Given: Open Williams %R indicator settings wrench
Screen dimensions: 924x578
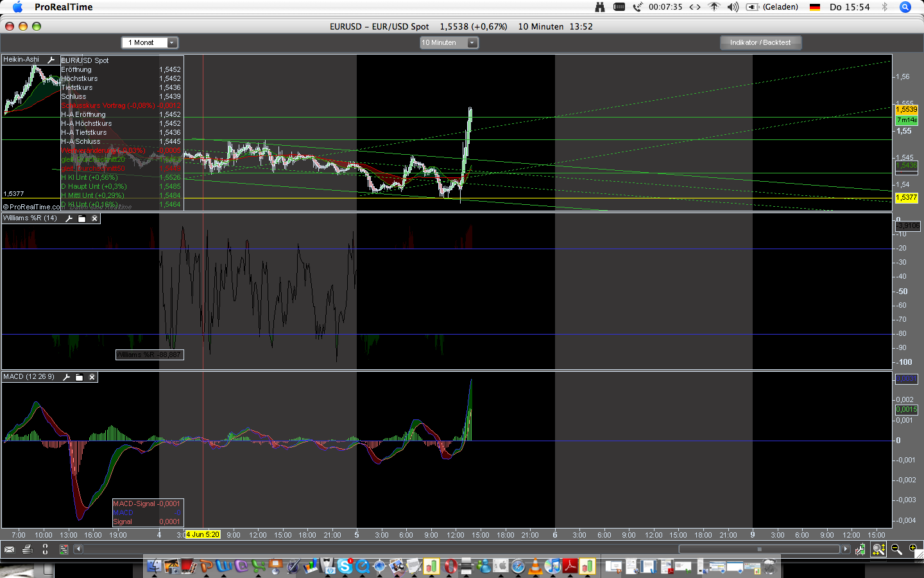Looking at the screenshot, I should (69, 218).
